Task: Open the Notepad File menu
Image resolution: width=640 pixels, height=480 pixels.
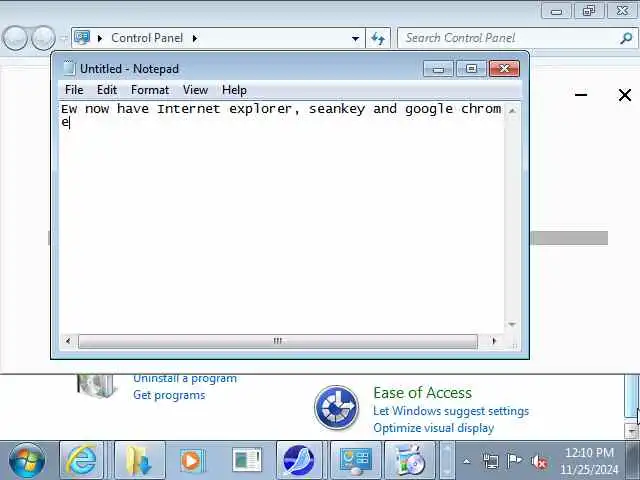Action: coord(74,90)
